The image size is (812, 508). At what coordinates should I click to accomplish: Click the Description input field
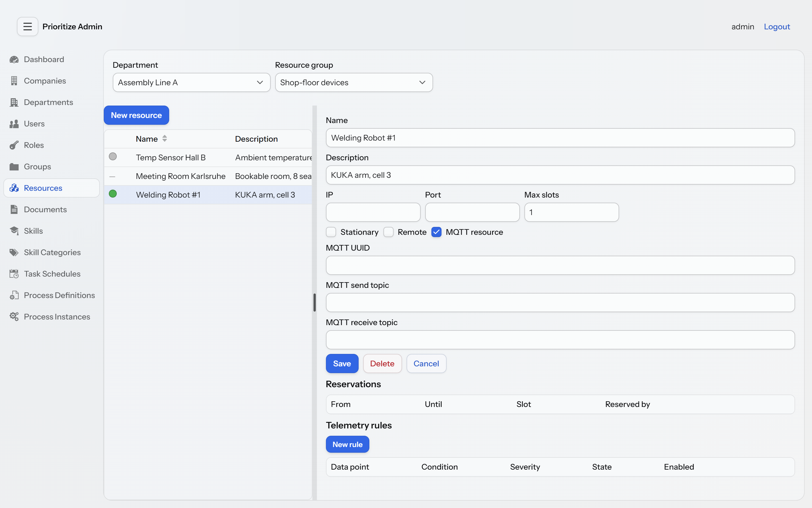(x=560, y=175)
